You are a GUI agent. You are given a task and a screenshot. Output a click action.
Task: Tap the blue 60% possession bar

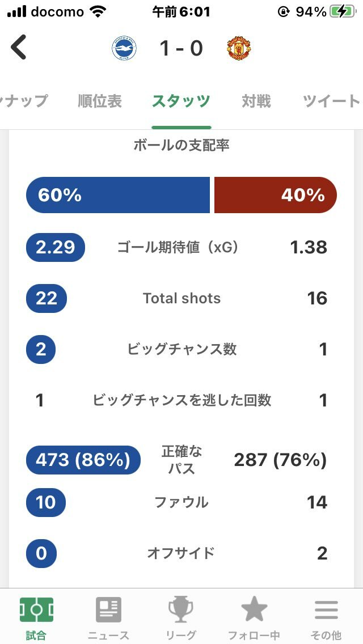(118, 195)
